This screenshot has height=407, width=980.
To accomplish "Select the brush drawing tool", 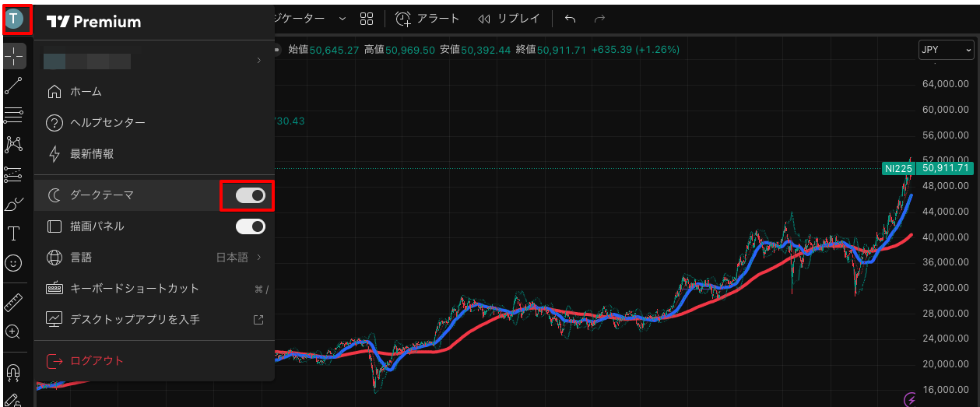I will [14, 205].
